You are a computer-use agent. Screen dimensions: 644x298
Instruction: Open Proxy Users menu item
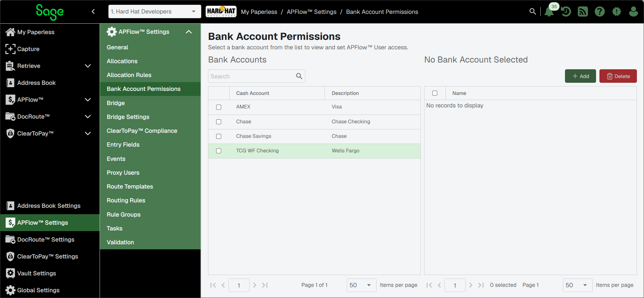pos(150,173)
